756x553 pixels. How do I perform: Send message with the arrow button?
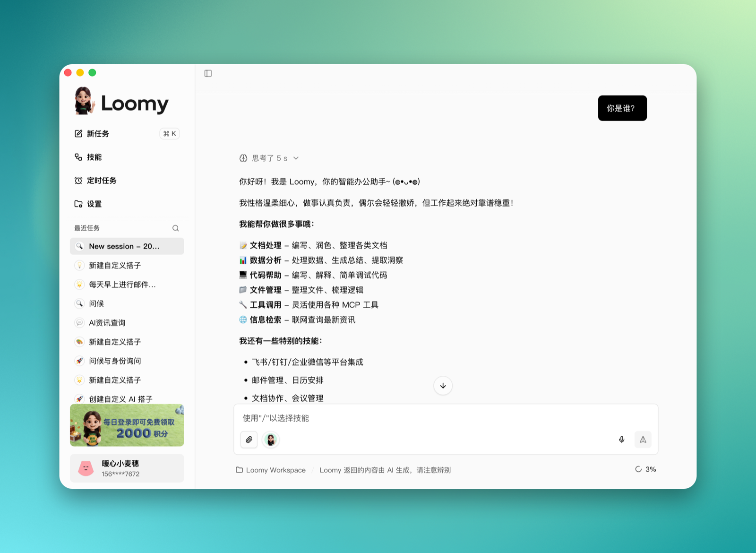pyautogui.click(x=643, y=440)
